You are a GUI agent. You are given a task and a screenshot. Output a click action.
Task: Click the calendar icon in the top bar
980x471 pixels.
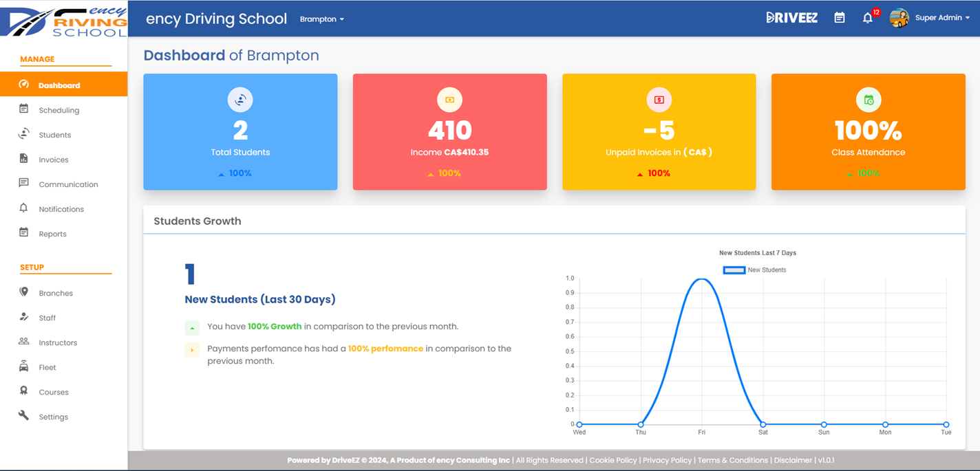[840, 17]
